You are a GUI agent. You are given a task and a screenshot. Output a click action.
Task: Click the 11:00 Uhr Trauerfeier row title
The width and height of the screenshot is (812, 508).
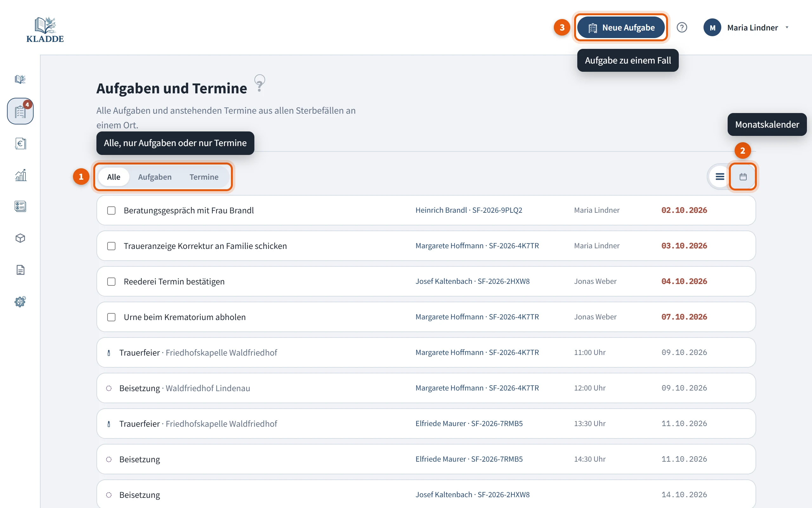point(139,353)
